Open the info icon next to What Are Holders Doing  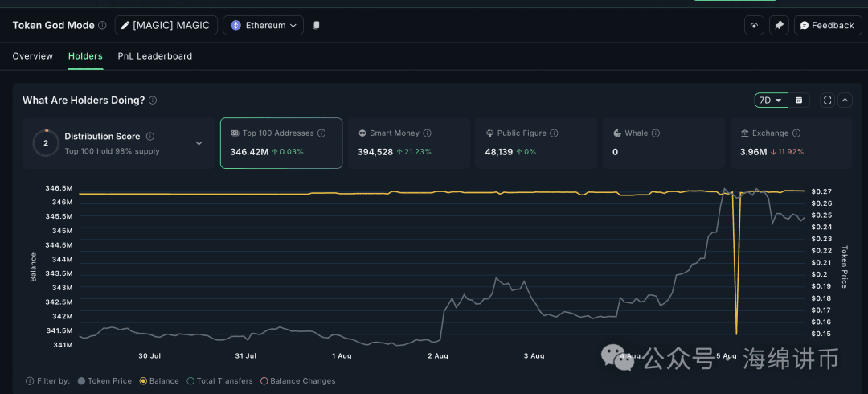tap(153, 101)
